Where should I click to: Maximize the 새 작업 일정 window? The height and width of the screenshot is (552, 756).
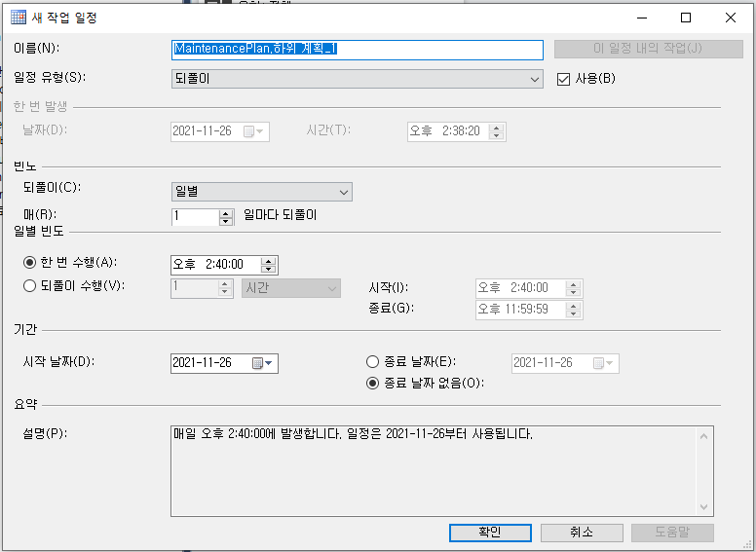coord(686,18)
